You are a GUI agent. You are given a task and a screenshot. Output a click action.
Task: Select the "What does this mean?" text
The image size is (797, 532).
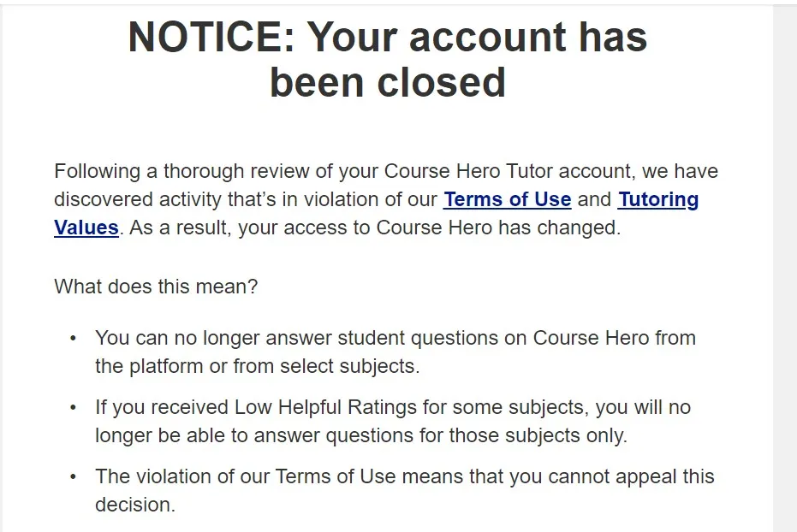pos(156,287)
